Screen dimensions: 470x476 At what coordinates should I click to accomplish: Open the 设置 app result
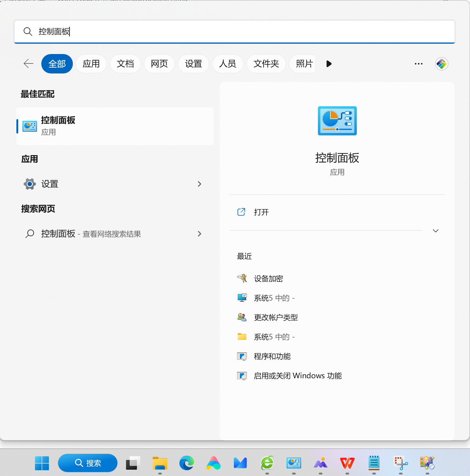coord(115,184)
